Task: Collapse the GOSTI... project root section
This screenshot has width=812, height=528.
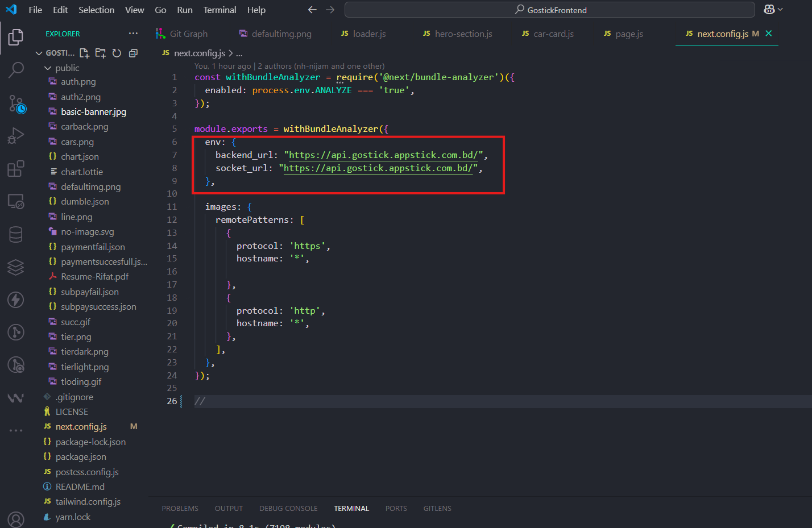Action: (x=39, y=53)
